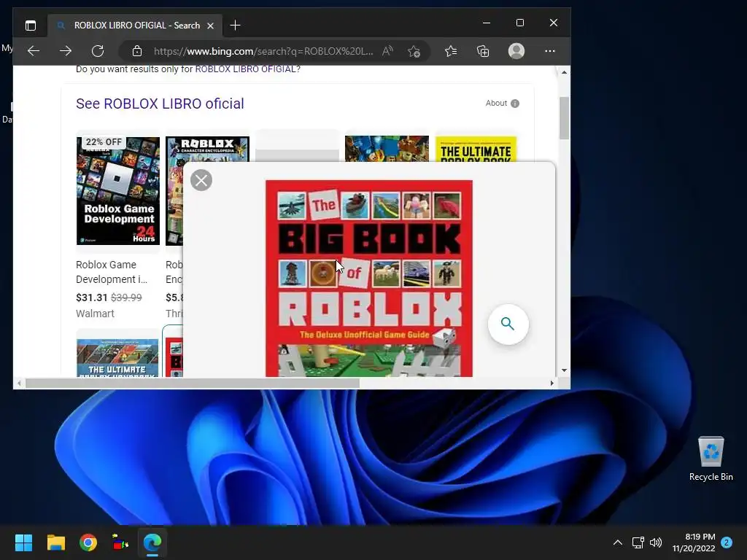Image resolution: width=747 pixels, height=560 pixels.
Task: Open See ROBLOX LIBRO oficial heading link
Action: [160, 104]
